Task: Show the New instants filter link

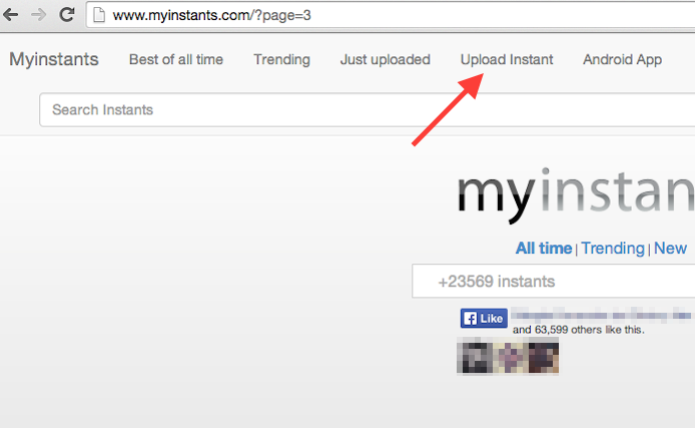Action: pyautogui.click(x=670, y=248)
